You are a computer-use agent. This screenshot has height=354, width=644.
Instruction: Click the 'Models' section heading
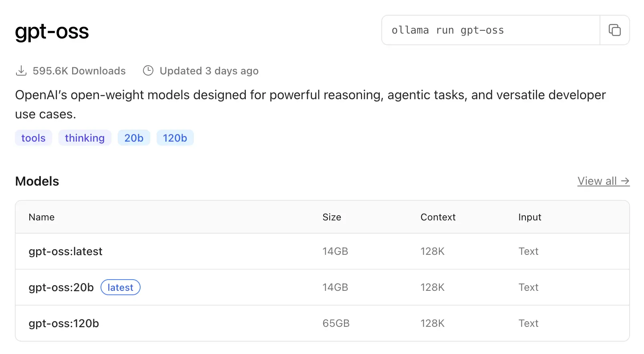[x=37, y=181]
